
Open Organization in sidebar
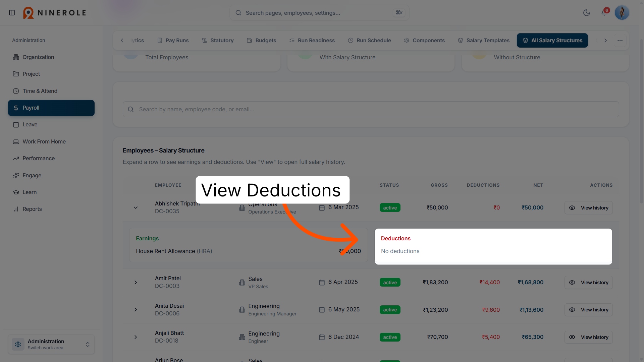coord(51,57)
